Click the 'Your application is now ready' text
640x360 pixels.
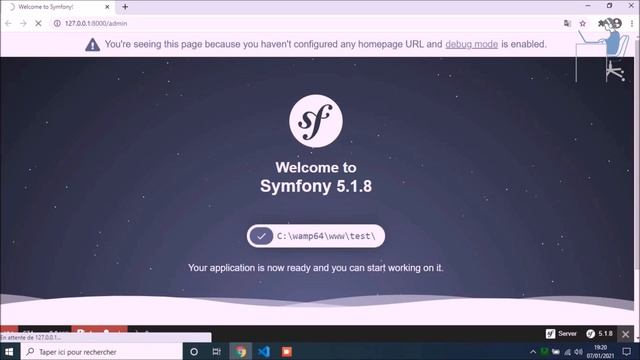pos(316,268)
